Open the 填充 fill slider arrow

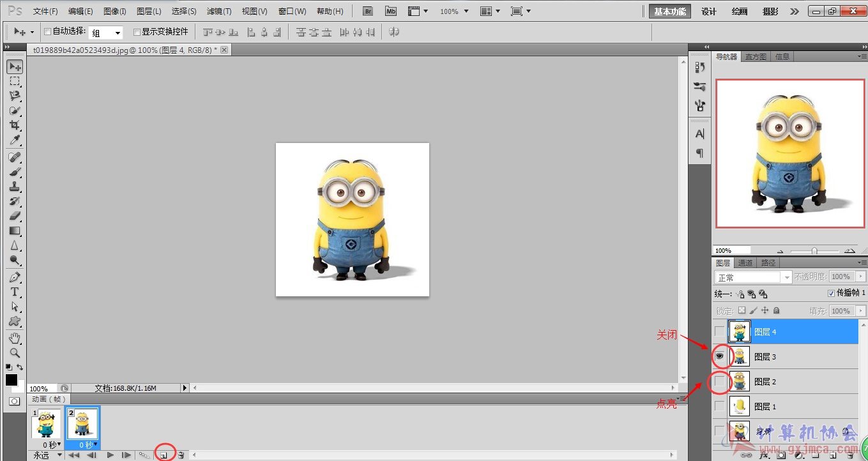[x=860, y=311]
